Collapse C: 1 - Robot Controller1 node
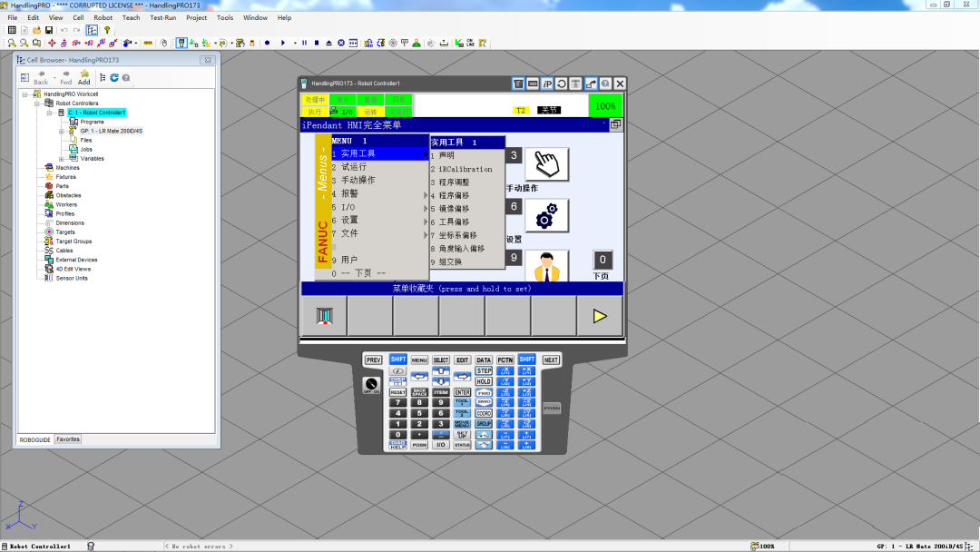 click(x=49, y=113)
